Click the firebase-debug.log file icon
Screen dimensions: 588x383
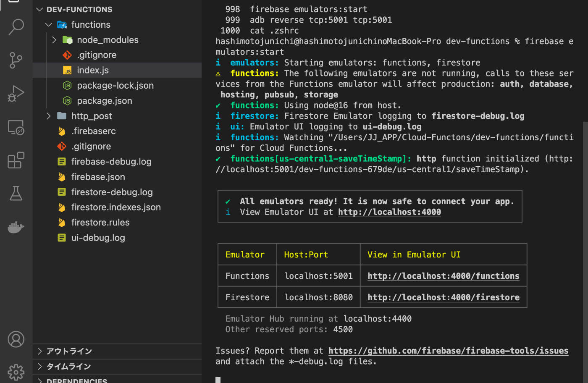coord(62,162)
